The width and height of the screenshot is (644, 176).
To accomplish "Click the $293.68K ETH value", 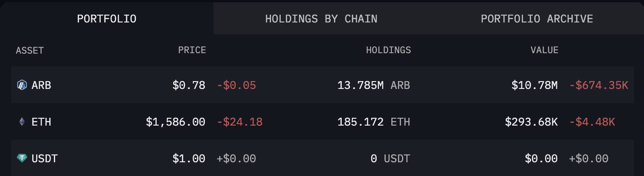I will [x=531, y=122].
